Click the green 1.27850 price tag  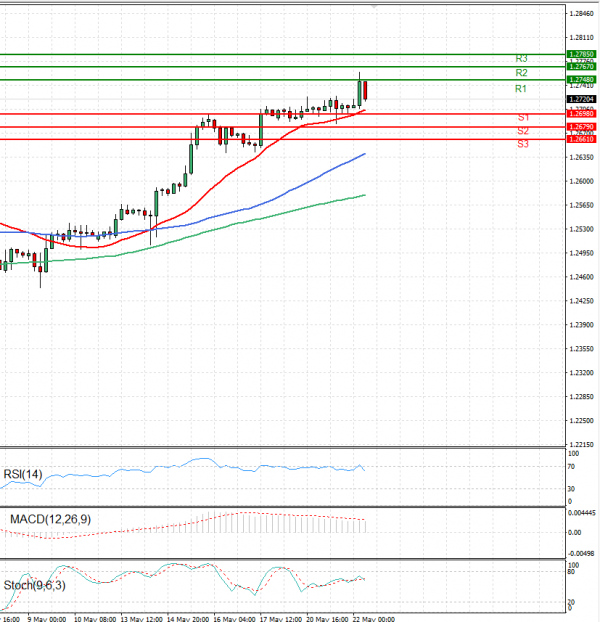[x=581, y=54]
